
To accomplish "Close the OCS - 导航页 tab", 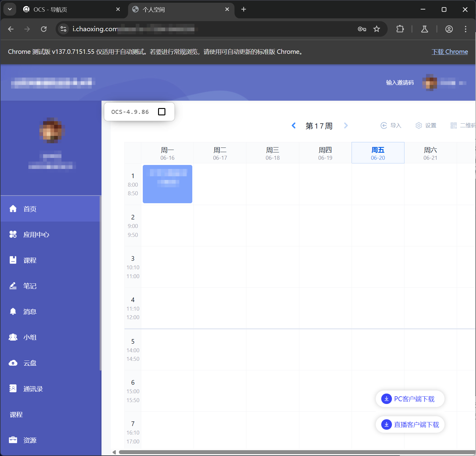I will coord(118,9).
